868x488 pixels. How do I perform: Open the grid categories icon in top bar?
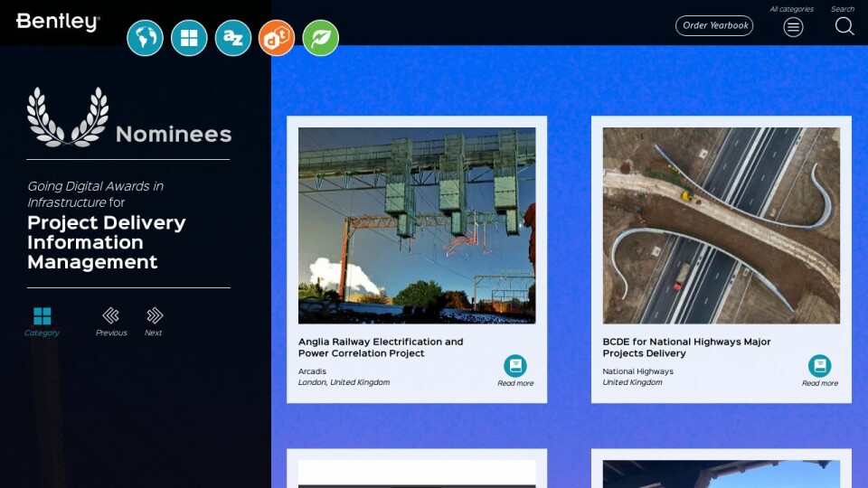coord(189,38)
